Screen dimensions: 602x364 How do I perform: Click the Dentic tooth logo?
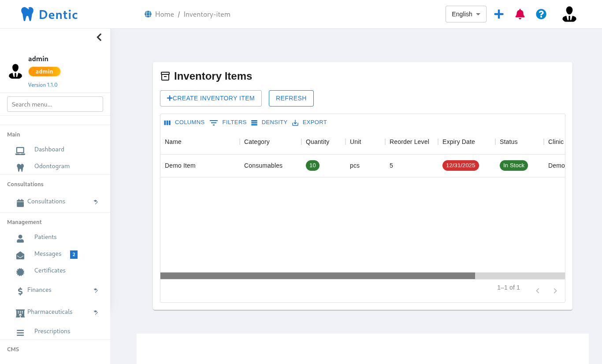27,14
